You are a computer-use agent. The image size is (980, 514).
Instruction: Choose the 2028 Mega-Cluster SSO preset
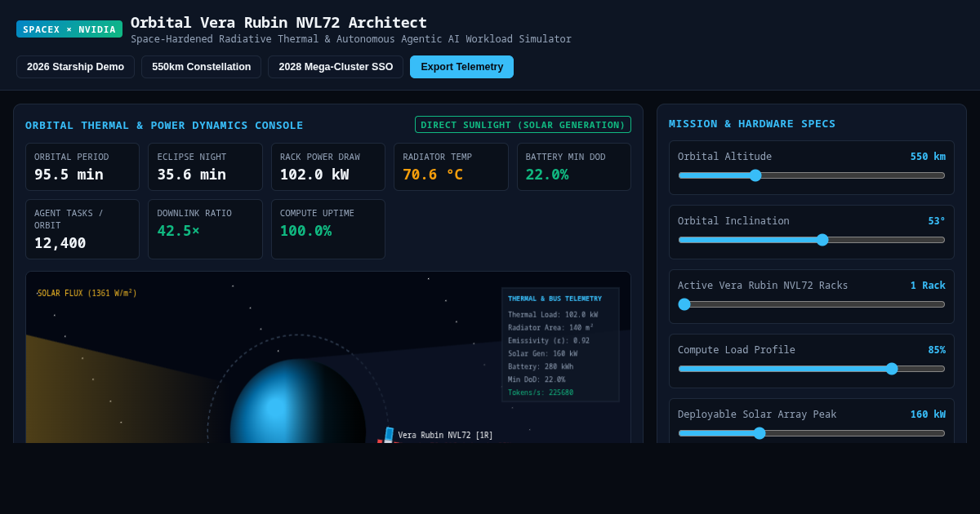coord(336,67)
